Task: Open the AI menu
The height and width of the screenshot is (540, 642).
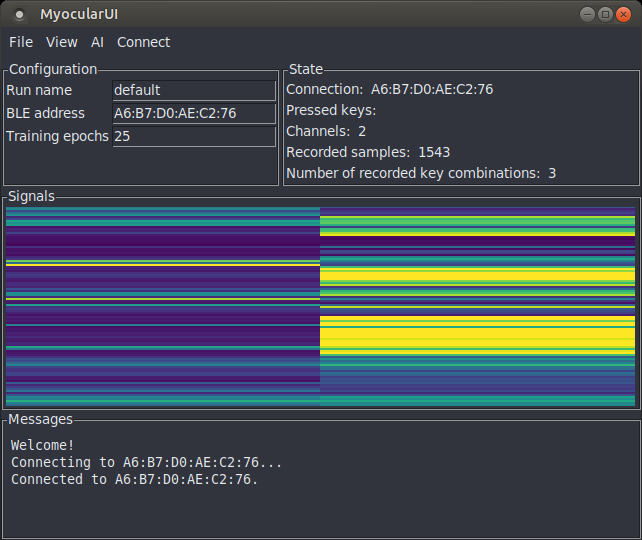Action: [97, 42]
